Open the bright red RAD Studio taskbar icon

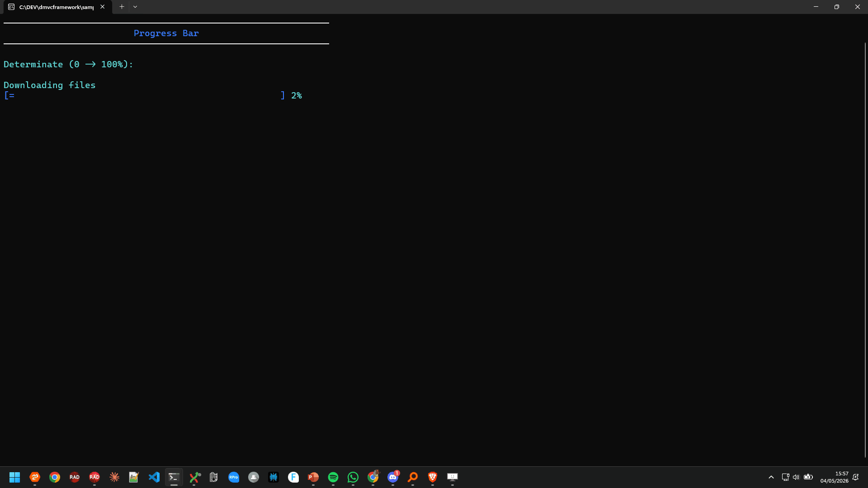click(94, 477)
